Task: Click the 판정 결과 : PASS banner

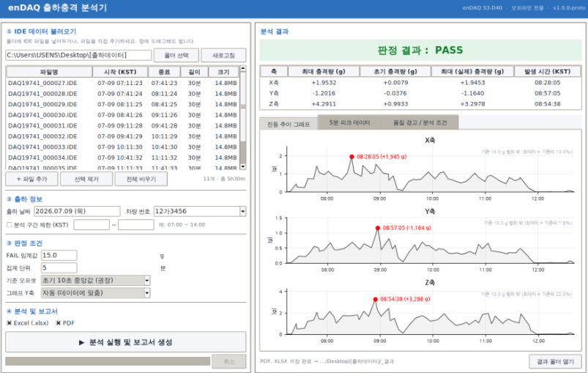Action: pyautogui.click(x=420, y=50)
